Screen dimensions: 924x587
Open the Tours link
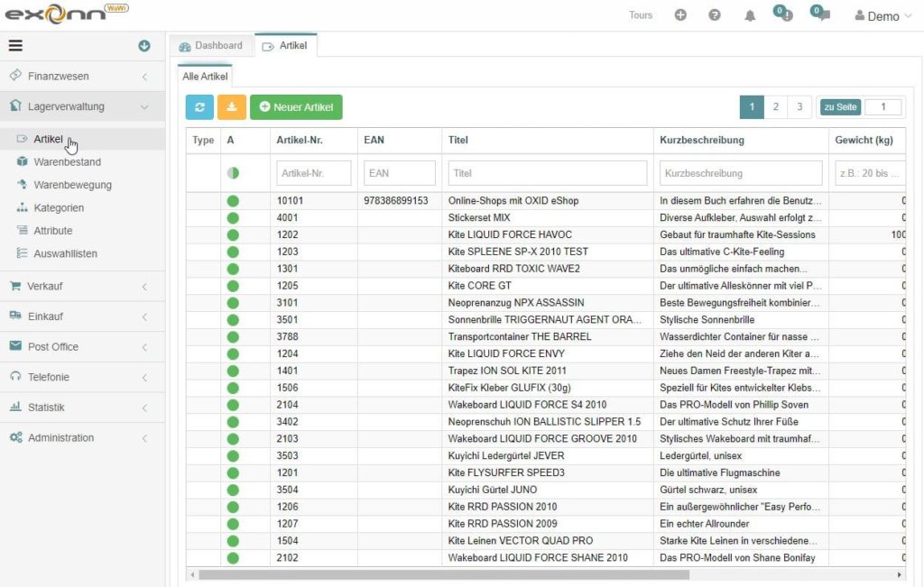point(641,15)
